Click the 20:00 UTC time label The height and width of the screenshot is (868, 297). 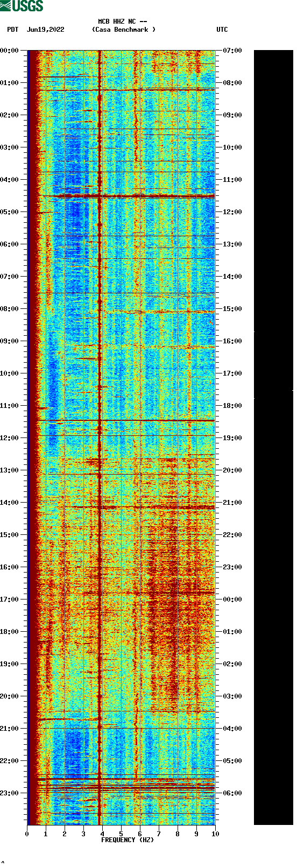point(232,470)
